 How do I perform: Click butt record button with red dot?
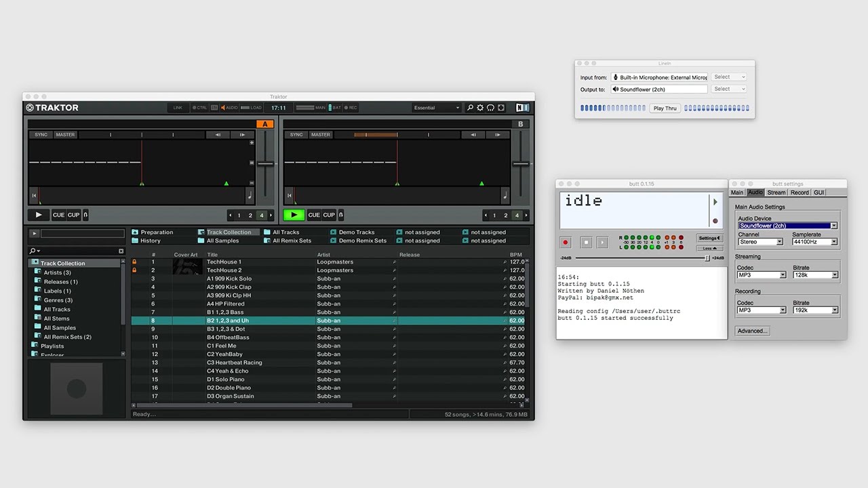[x=566, y=242]
